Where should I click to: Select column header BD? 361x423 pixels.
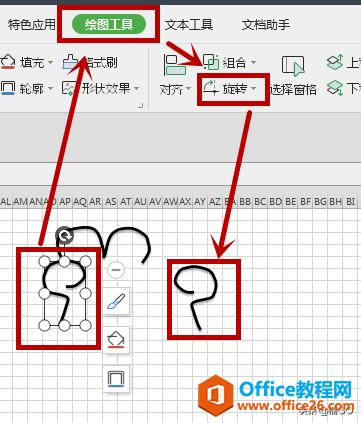click(275, 202)
